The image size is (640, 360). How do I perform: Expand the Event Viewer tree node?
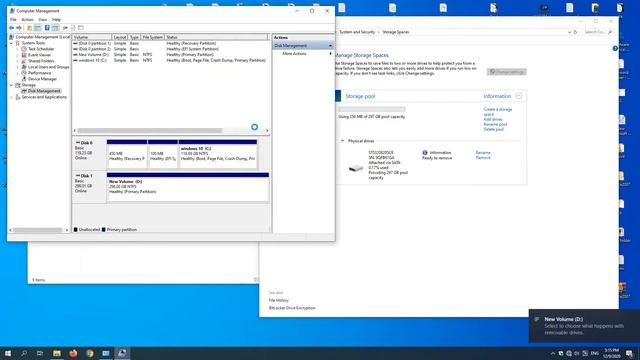(18, 55)
